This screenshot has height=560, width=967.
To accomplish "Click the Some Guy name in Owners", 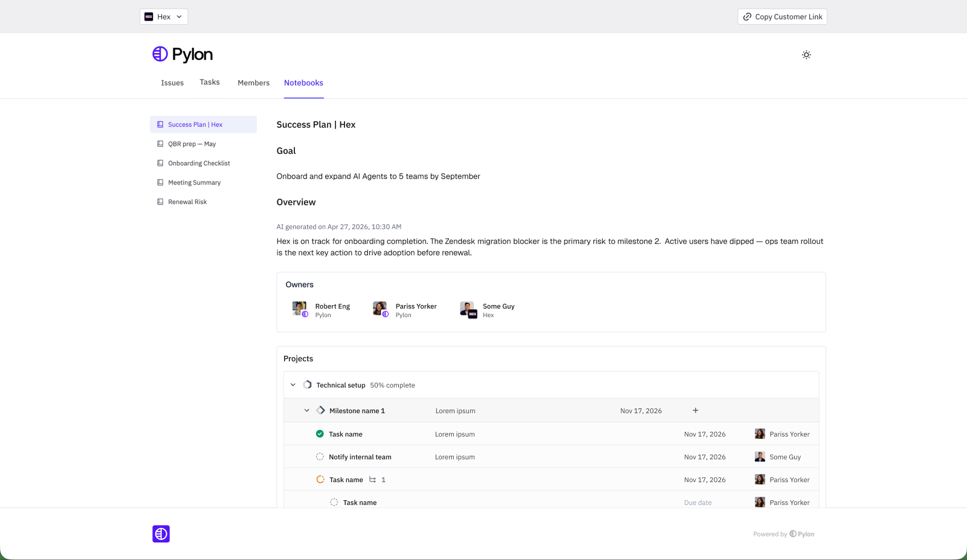I will point(499,306).
